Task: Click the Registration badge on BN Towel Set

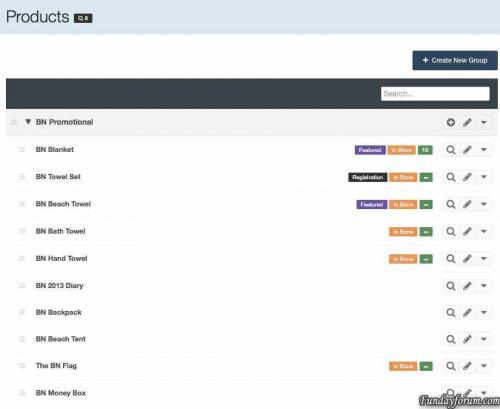Action: 368,177
